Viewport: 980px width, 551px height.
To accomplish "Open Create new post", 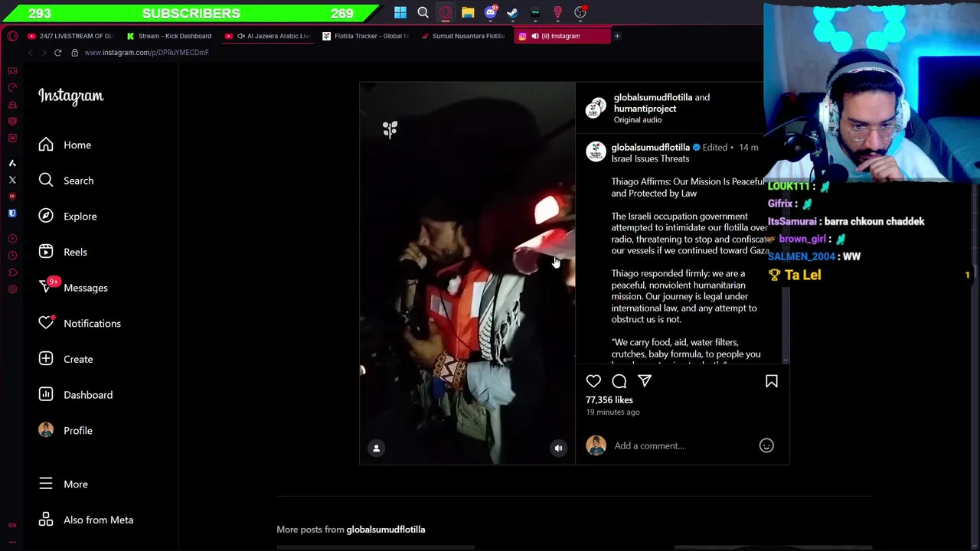I will coord(66,359).
